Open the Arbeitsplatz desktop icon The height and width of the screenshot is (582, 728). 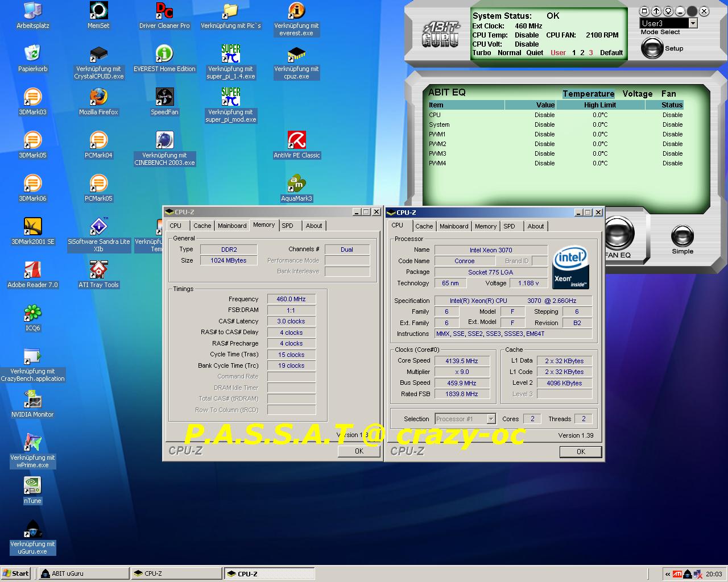click(32, 15)
